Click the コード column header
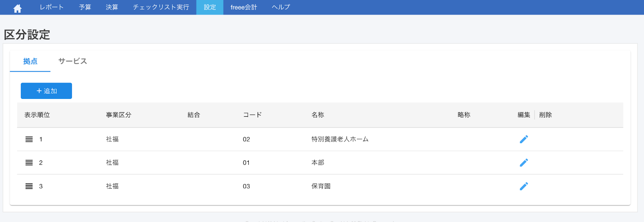Viewport: 644px width, 222px height. point(252,115)
